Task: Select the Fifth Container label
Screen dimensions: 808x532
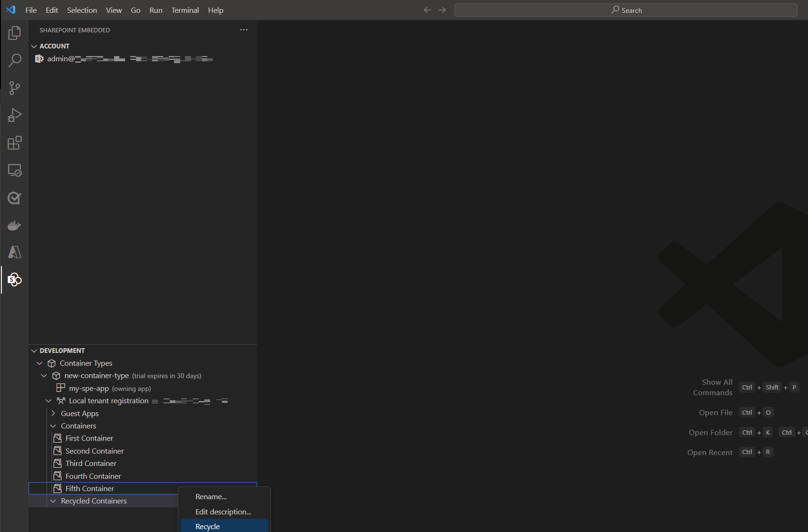Action: click(x=90, y=488)
